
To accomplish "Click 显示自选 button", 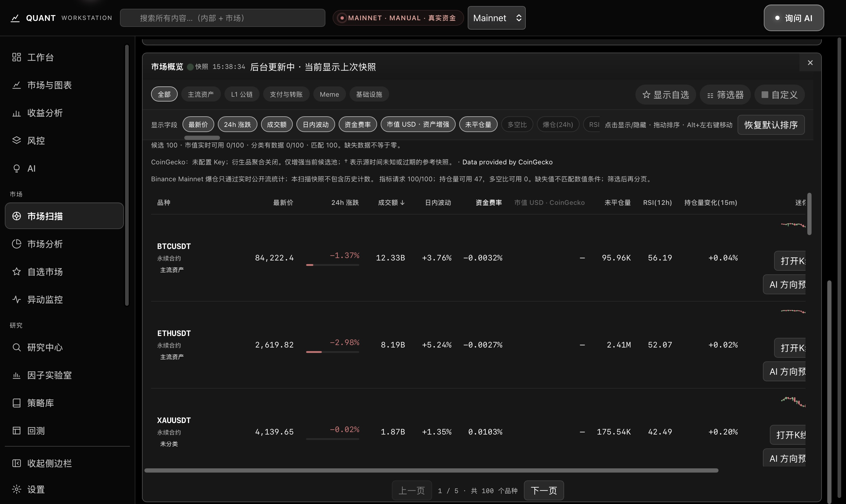I will tap(666, 95).
